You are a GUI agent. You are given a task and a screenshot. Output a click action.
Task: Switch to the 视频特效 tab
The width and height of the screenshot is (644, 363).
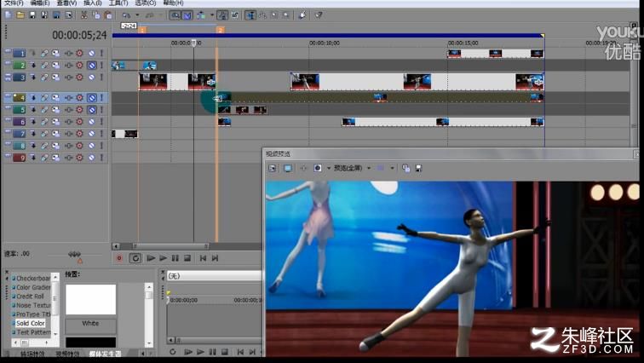pyautogui.click(x=68, y=354)
